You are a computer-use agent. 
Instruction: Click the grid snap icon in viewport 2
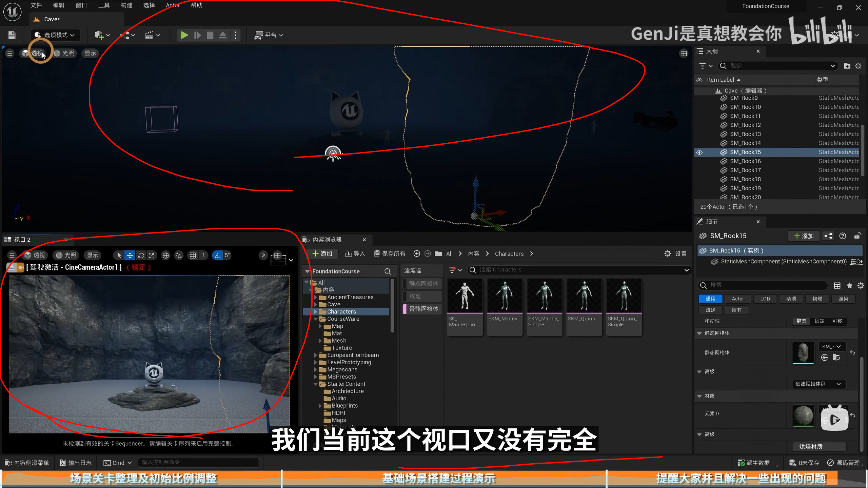pyautogui.click(x=193, y=255)
